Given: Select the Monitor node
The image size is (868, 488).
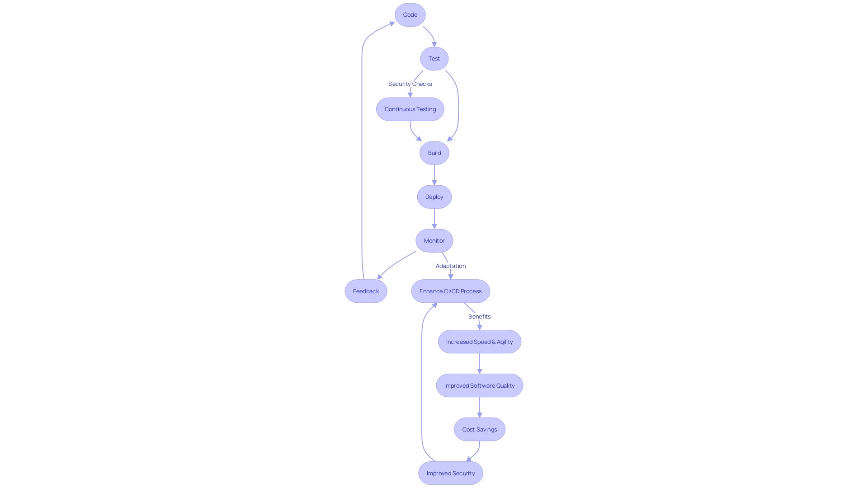Looking at the screenshot, I should click(434, 240).
